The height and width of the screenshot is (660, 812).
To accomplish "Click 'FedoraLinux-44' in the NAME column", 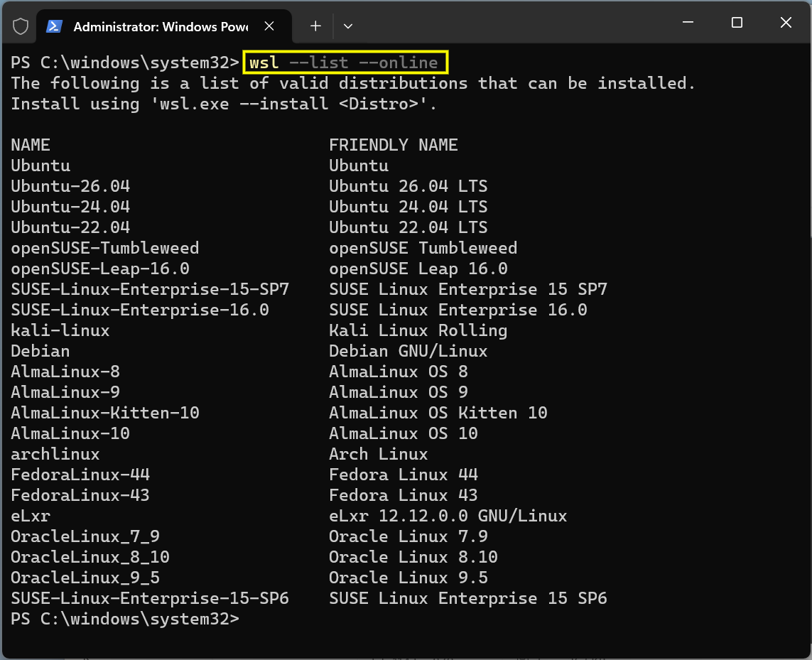I will [80, 475].
